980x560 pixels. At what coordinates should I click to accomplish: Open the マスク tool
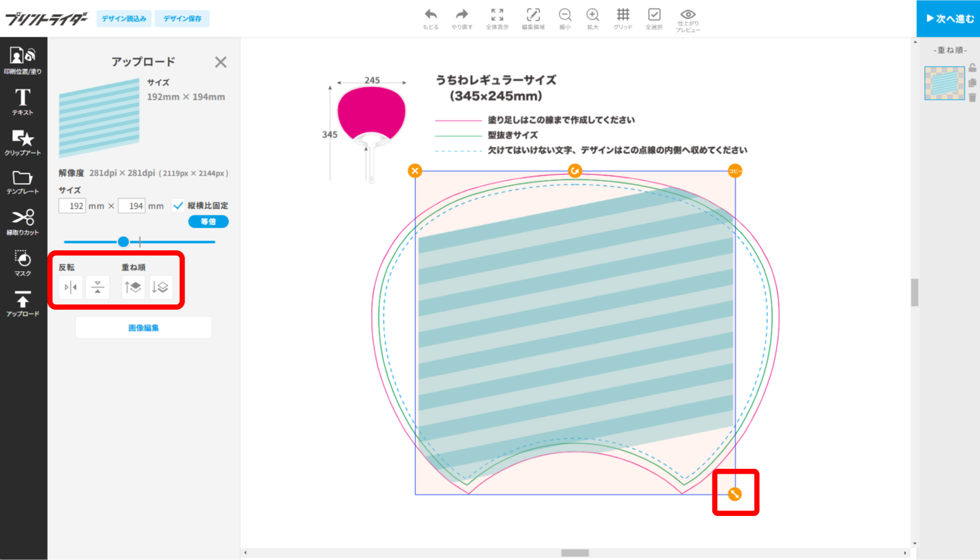[23, 263]
